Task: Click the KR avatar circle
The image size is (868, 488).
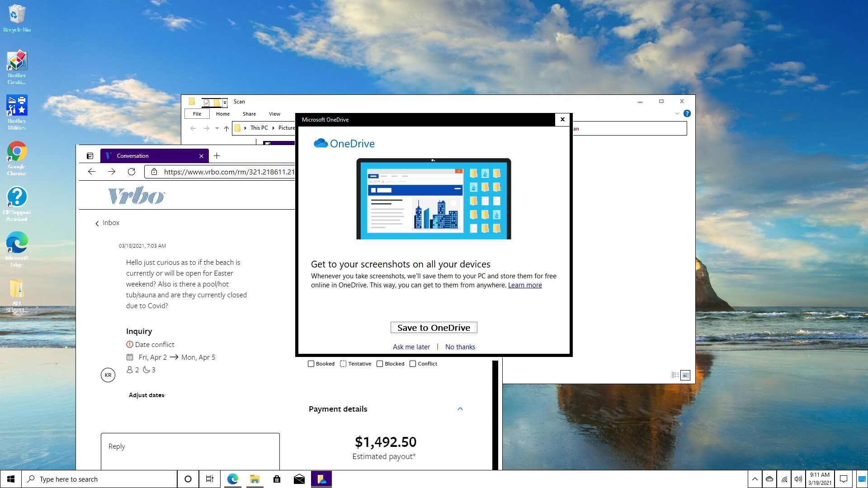Action: point(108,375)
